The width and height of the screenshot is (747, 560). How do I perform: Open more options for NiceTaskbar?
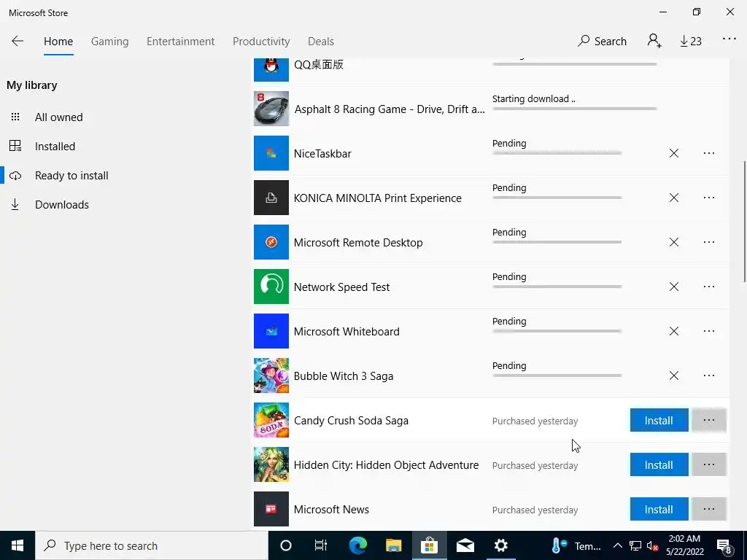click(x=709, y=153)
